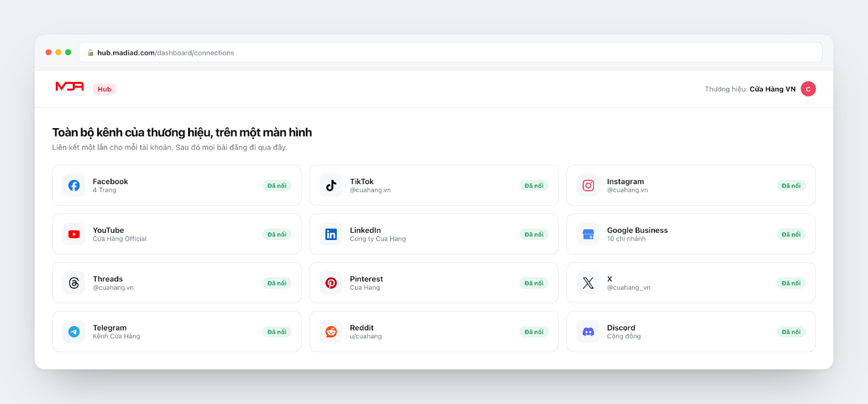Click the 'Google Business' card title
This screenshot has width=868, height=404.
pyautogui.click(x=637, y=230)
